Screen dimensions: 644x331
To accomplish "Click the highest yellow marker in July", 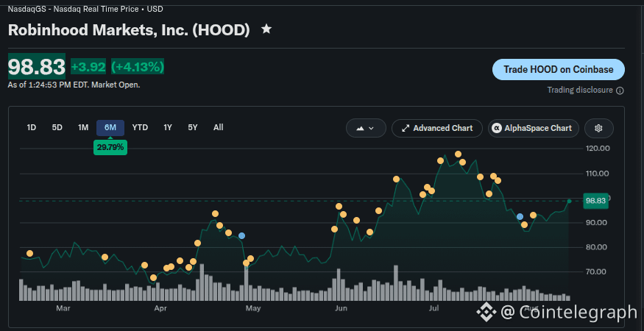I will 459,154.
